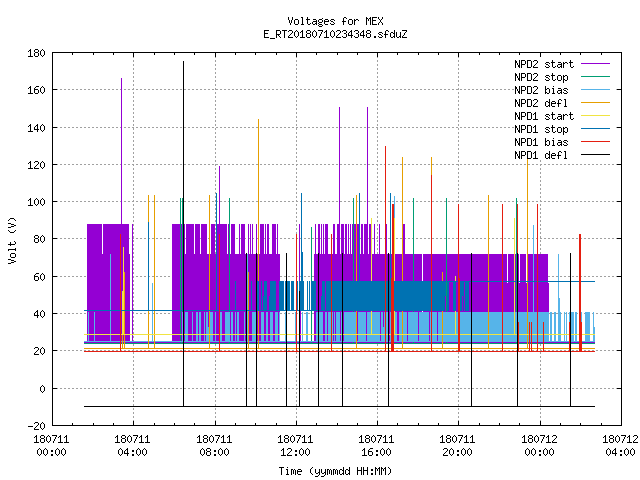Click the red NPD1 bias line swatch
The height and width of the screenshot is (480, 640).
point(595,142)
